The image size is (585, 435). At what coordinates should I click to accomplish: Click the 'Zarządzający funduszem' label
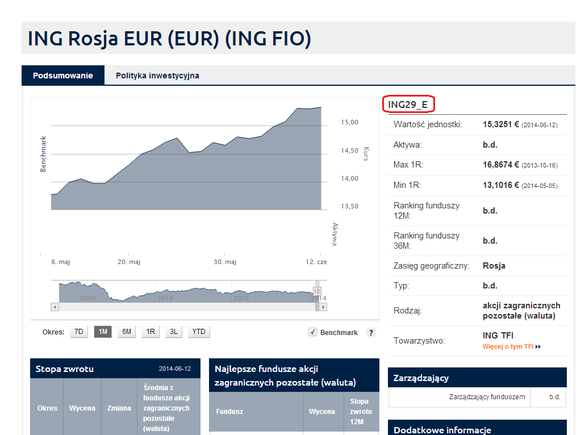[487, 397]
